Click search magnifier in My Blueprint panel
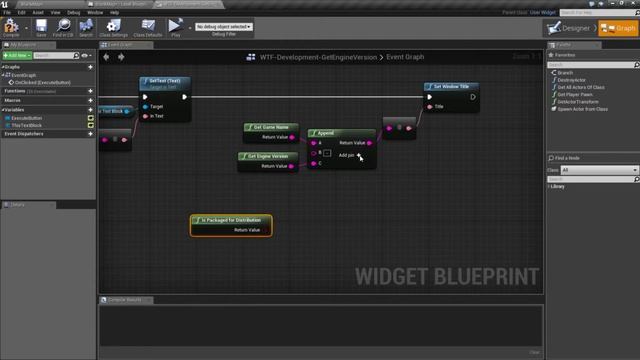The image size is (640, 360). point(76,55)
